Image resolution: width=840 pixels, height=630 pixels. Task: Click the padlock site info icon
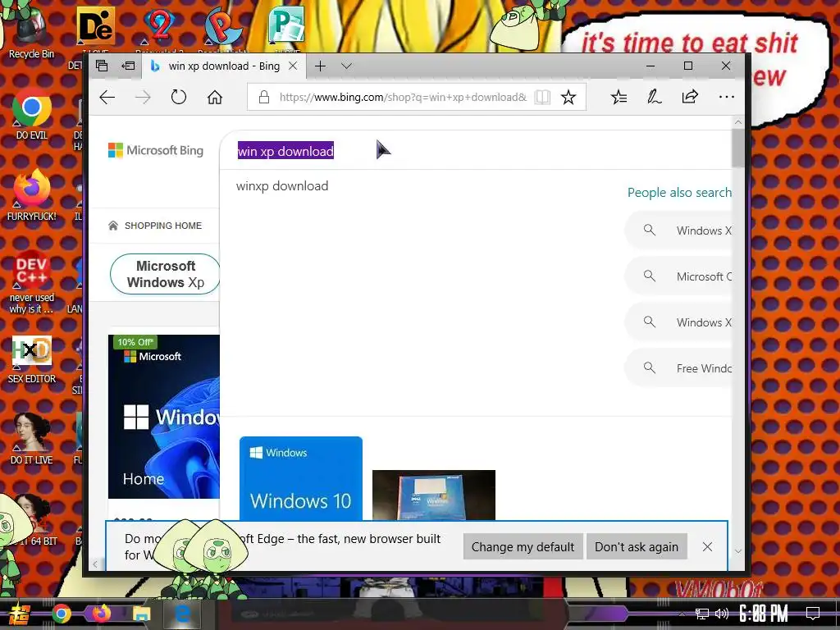(263, 97)
